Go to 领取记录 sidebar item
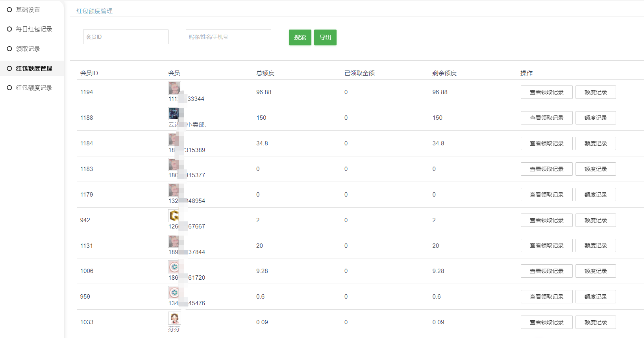 pyautogui.click(x=28, y=49)
